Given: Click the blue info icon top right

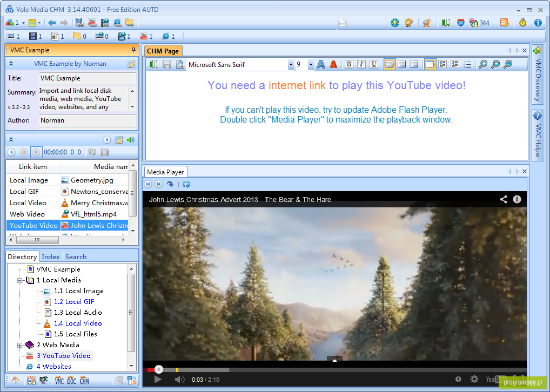Looking at the screenshot, I should tap(538, 23).
